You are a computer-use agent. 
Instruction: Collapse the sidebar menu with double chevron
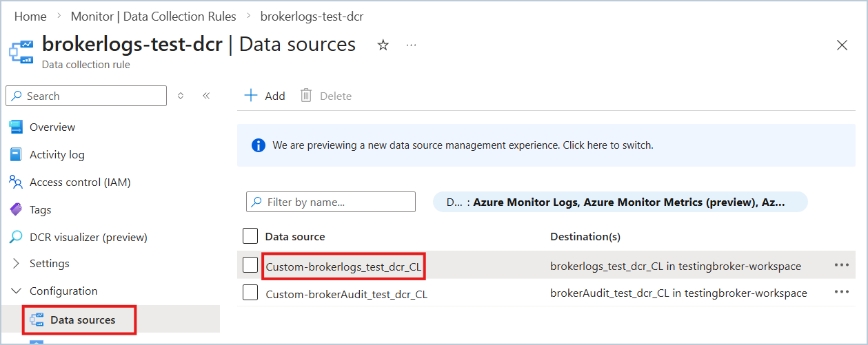[x=206, y=96]
